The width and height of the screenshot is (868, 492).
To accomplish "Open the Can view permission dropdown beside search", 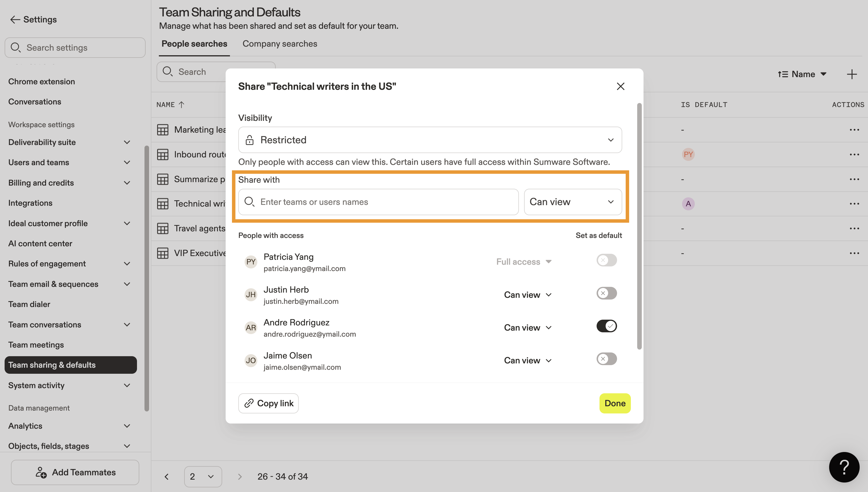I will point(573,202).
